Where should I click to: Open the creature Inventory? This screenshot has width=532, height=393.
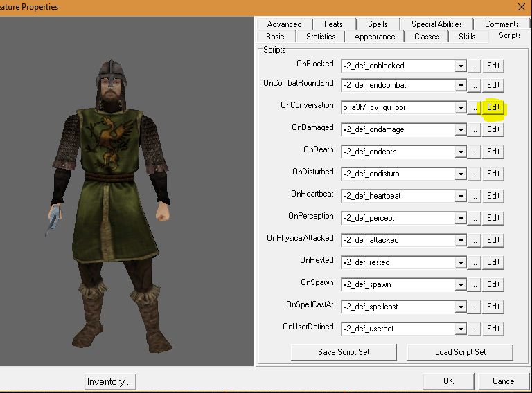coord(110,381)
